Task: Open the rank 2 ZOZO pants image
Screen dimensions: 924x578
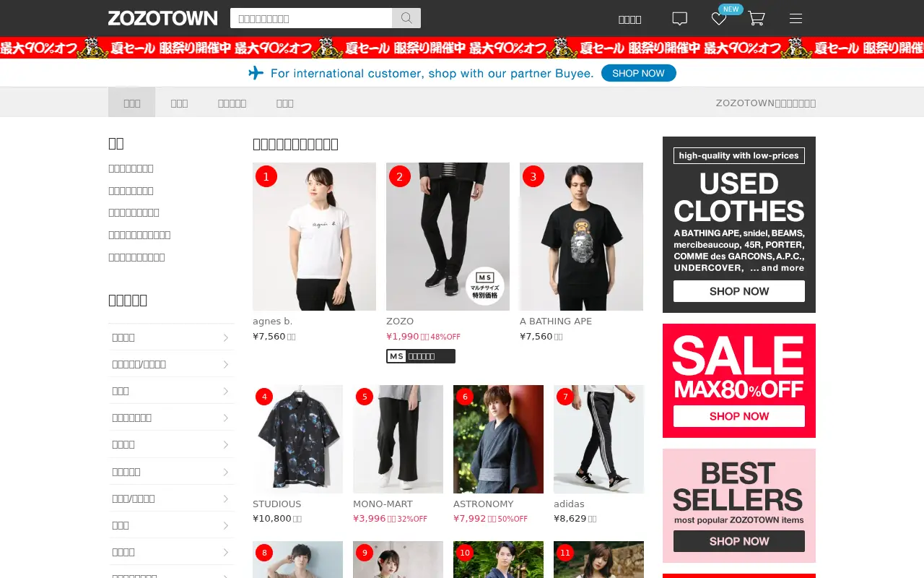Action: tap(448, 236)
